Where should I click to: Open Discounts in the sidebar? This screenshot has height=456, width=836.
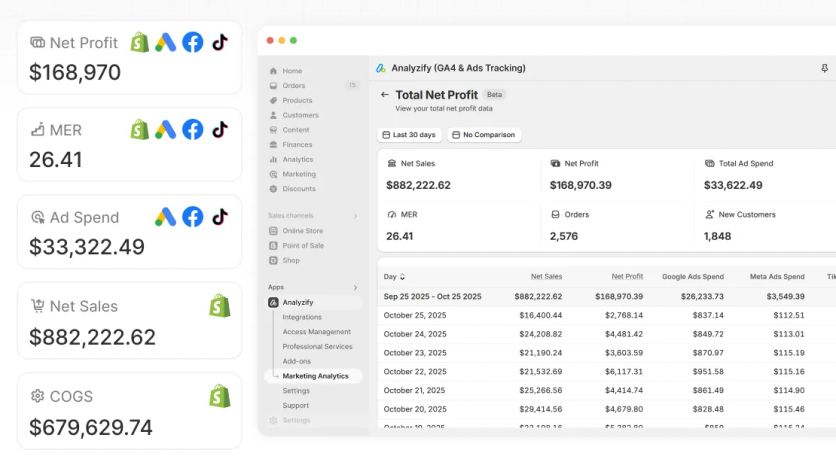click(299, 189)
